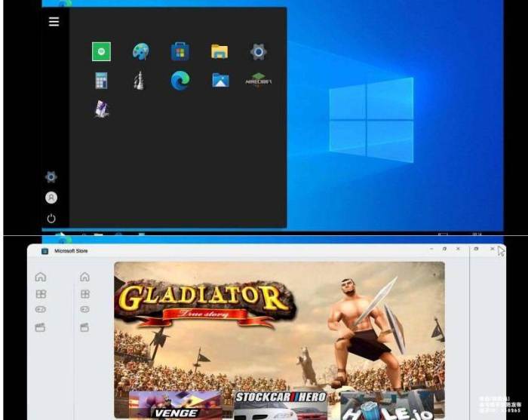528x420 pixels.
Task: Open the Venge game thumbnail
Action: [x=175, y=404]
